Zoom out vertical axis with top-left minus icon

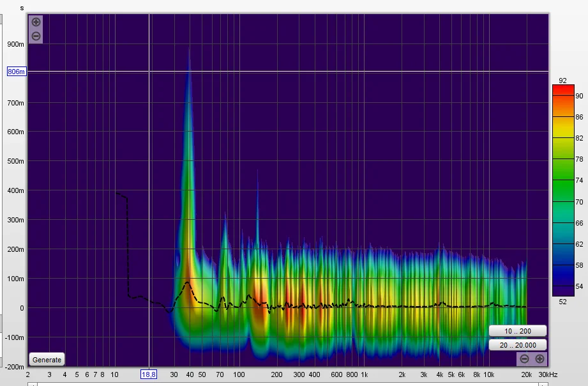tap(36, 36)
